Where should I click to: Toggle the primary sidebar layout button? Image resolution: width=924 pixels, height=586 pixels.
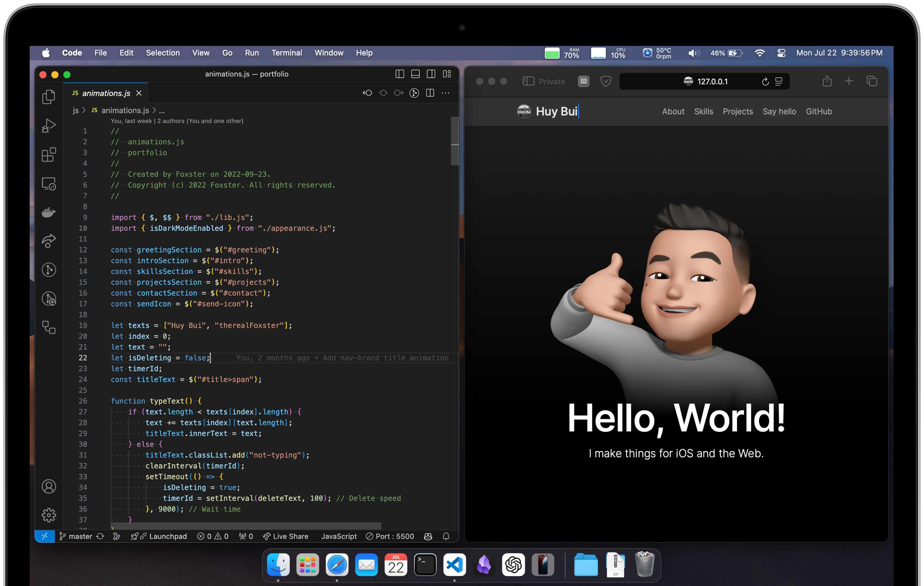(400, 74)
